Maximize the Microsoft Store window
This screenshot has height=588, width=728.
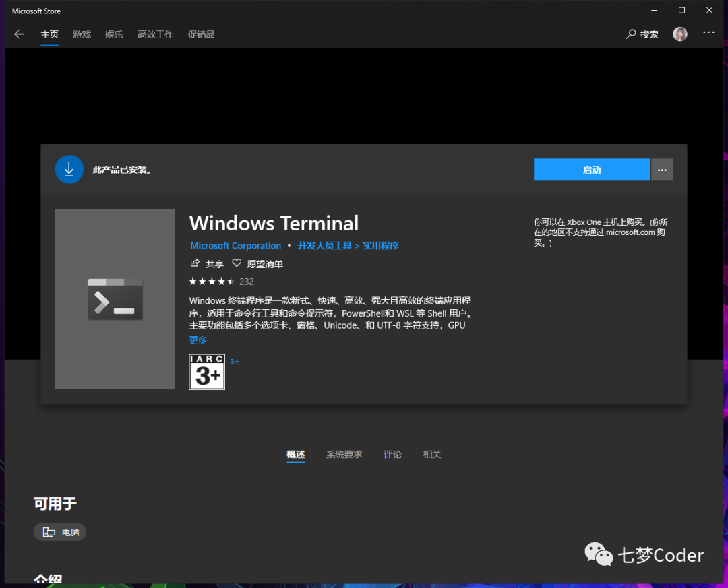pos(681,10)
